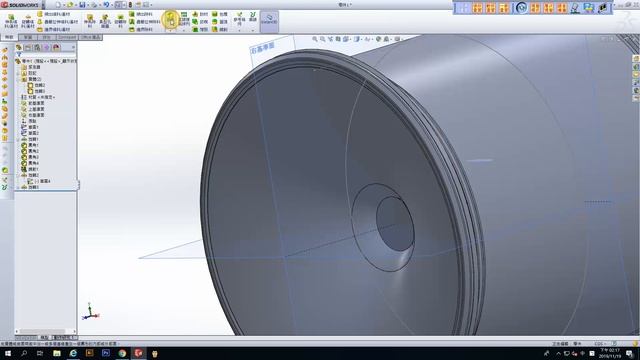640x360 pixels.
Task: Open the Reference Geometry tool
Action: 239,19
